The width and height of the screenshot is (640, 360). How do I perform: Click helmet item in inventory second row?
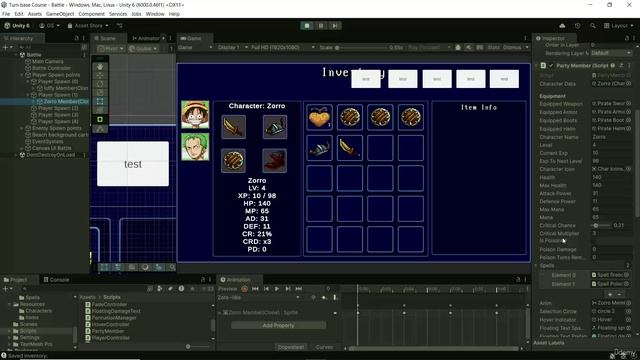(x=319, y=148)
